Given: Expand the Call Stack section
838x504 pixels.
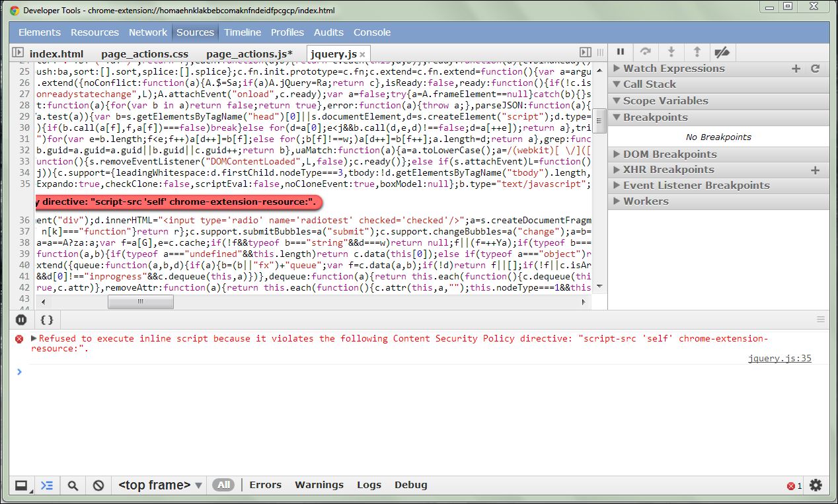Looking at the screenshot, I should coord(649,85).
